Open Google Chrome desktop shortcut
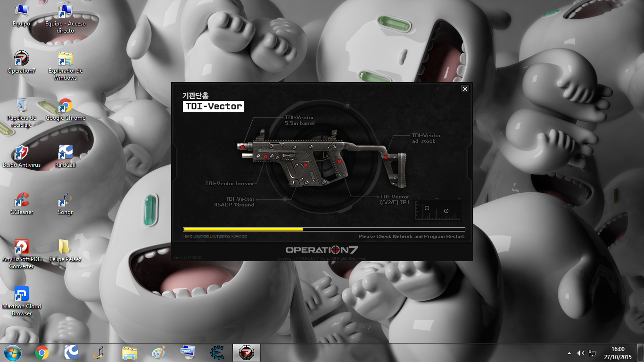Screen dimensions: 644x362 [x=65, y=110]
